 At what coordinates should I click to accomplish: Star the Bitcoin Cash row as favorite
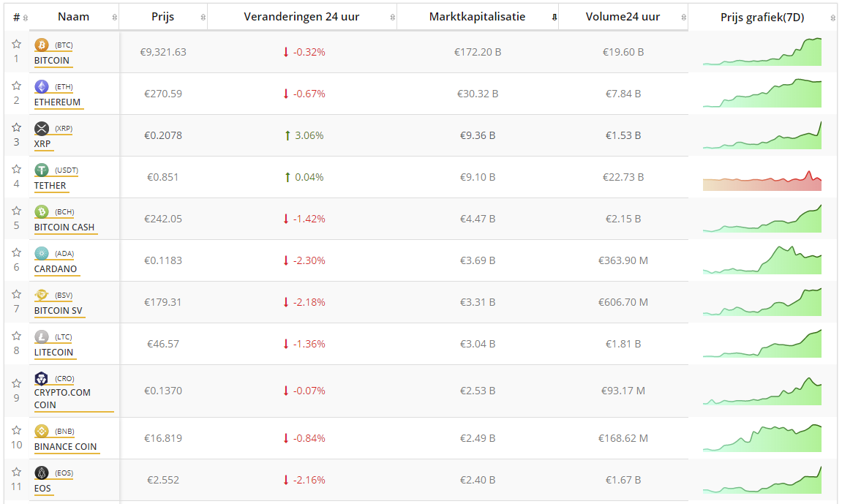[16, 211]
